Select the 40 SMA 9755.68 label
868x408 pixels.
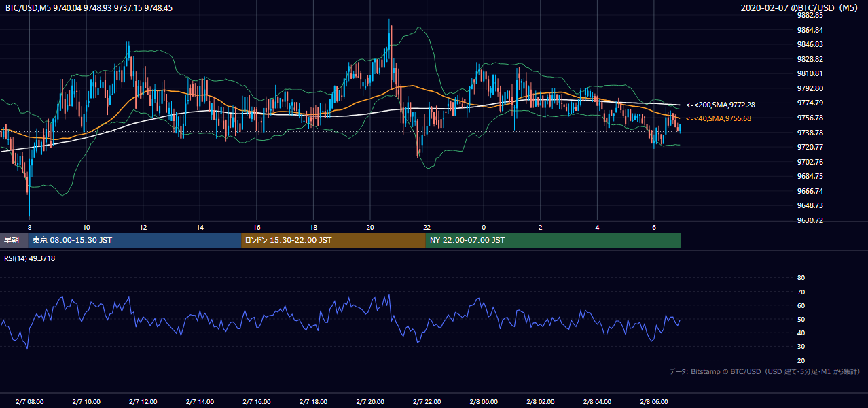[719, 119]
